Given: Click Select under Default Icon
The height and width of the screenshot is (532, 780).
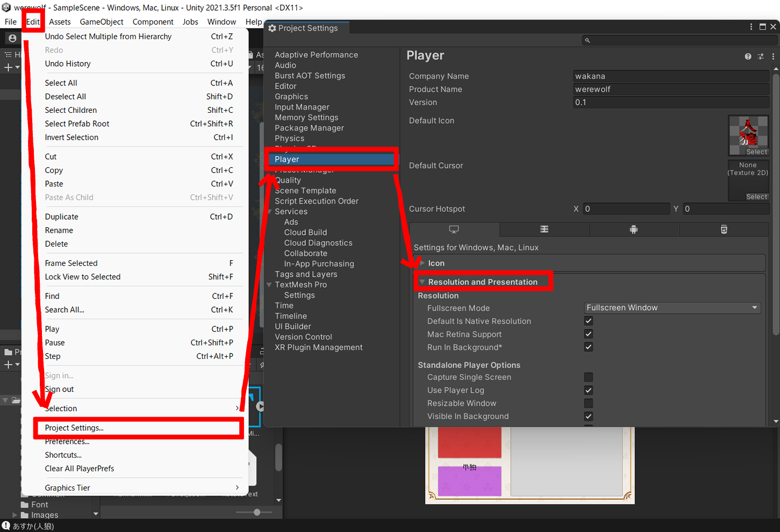Looking at the screenshot, I should pos(756,152).
